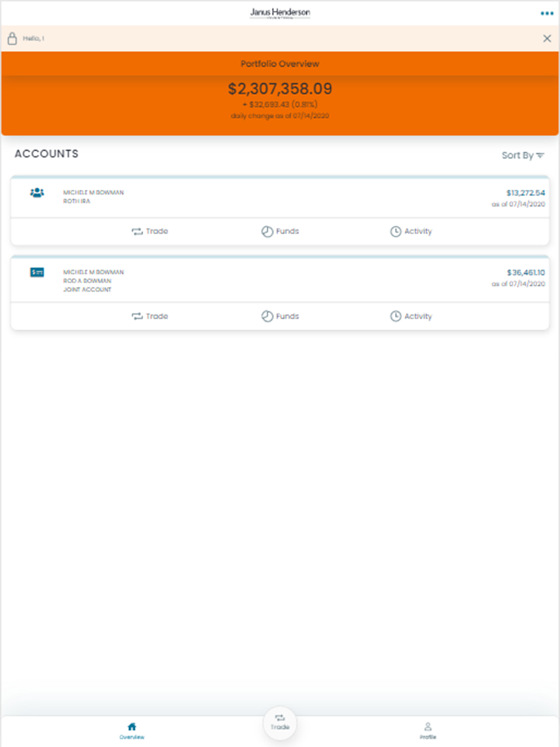Click the lock icon in greeting bar
This screenshot has width=560, height=747.
pos(12,38)
